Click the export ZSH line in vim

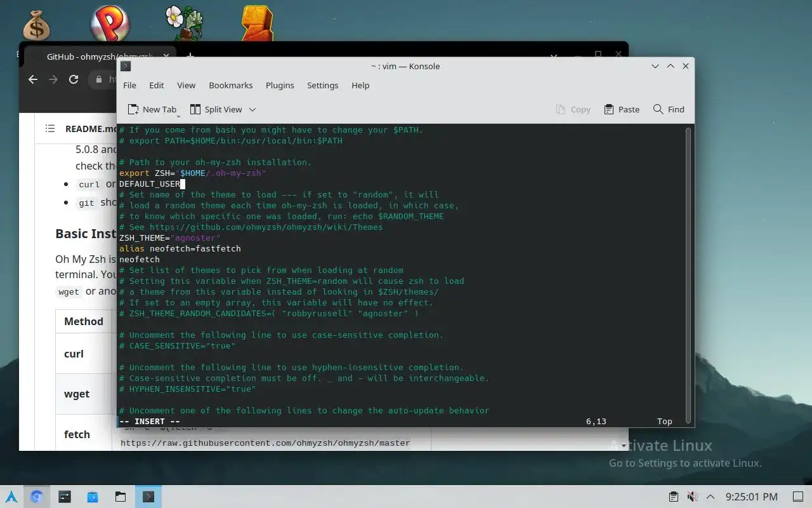click(193, 173)
